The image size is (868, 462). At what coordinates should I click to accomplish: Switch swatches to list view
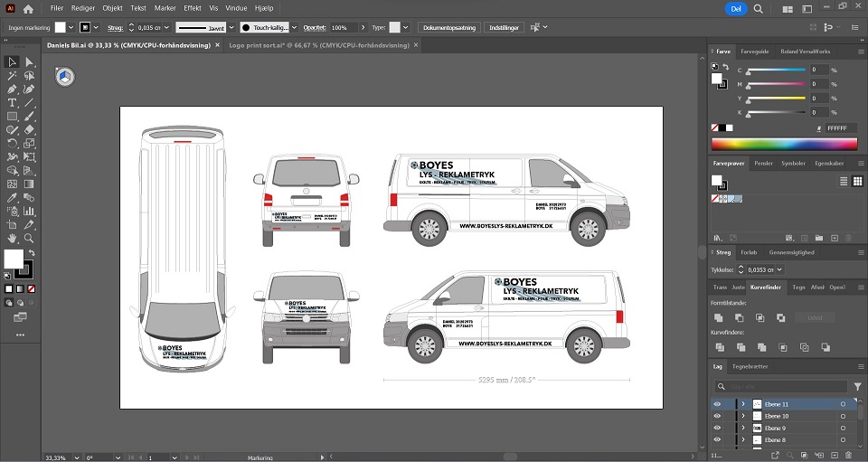pyautogui.click(x=844, y=181)
